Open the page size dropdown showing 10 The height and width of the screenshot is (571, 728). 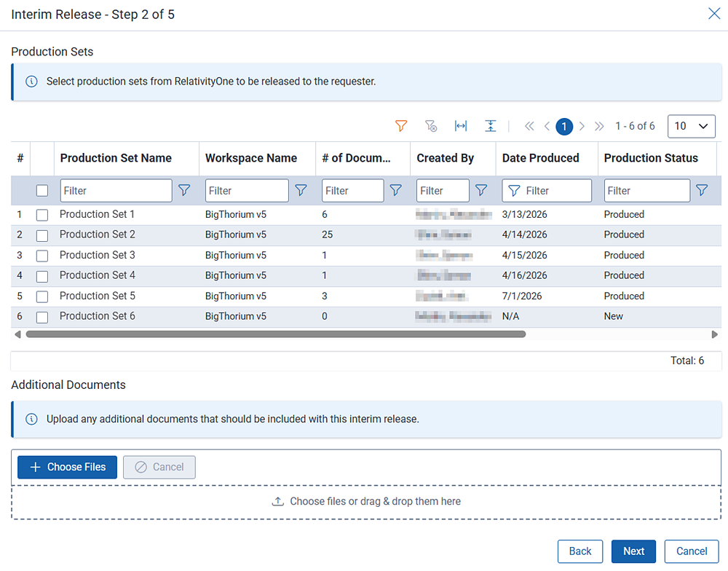tap(692, 127)
